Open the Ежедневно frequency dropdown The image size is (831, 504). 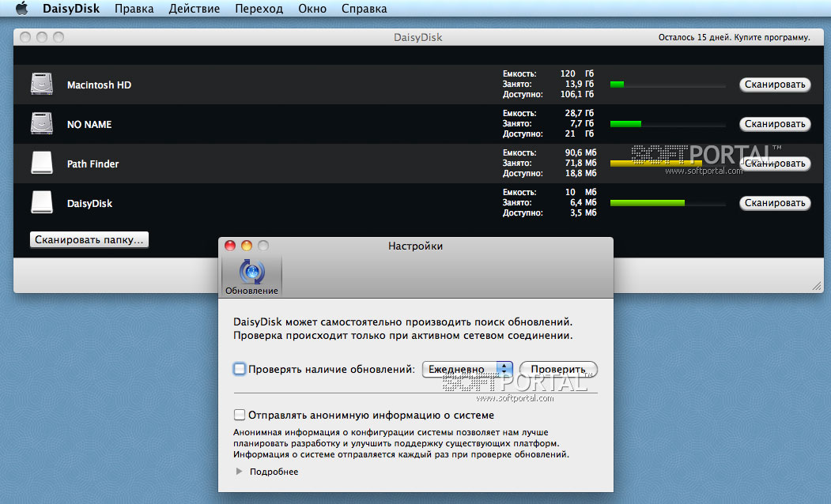pyautogui.click(x=467, y=369)
